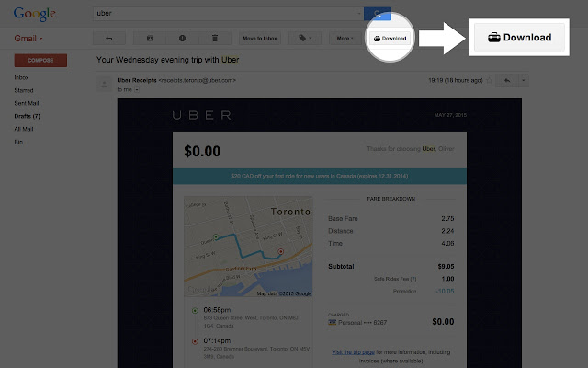
Task: Click the $20 CAD off promo banner
Action: [x=320, y=176]
